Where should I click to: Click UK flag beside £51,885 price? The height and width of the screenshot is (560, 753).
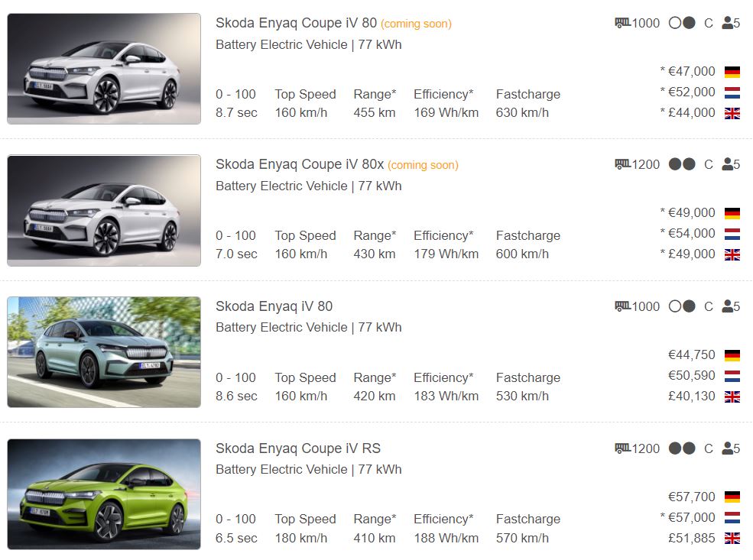pos(732,539)
